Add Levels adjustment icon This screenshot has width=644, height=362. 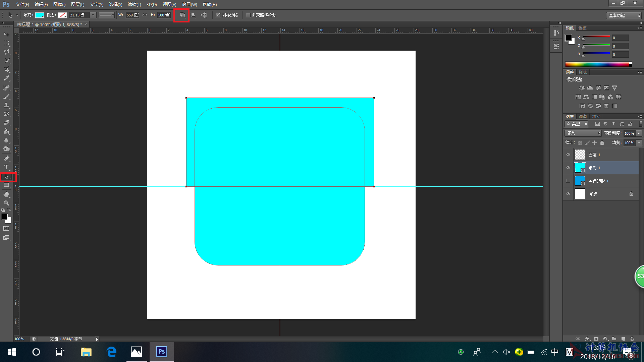coord(590,88)
